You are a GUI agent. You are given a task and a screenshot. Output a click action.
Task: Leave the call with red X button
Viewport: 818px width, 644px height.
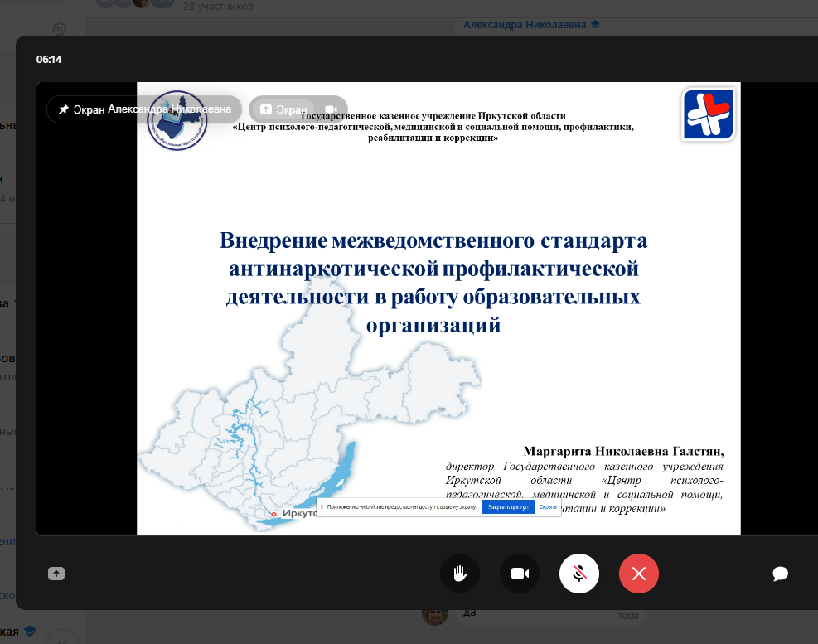coord(639,574)
